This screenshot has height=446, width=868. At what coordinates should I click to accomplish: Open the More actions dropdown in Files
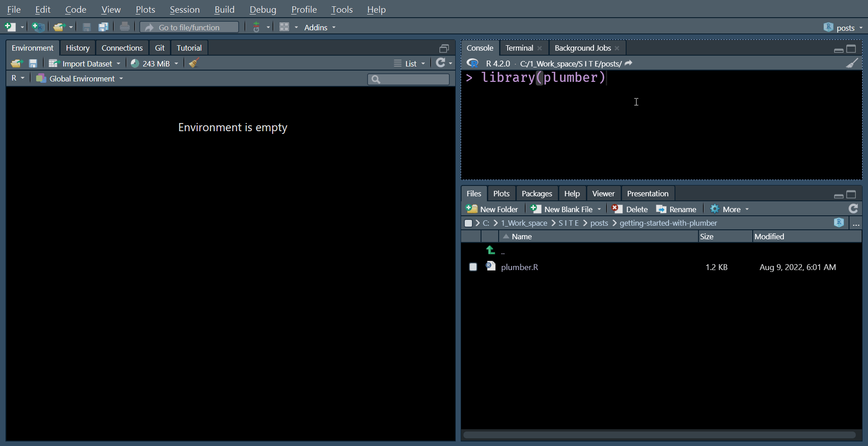pos(730,209)
